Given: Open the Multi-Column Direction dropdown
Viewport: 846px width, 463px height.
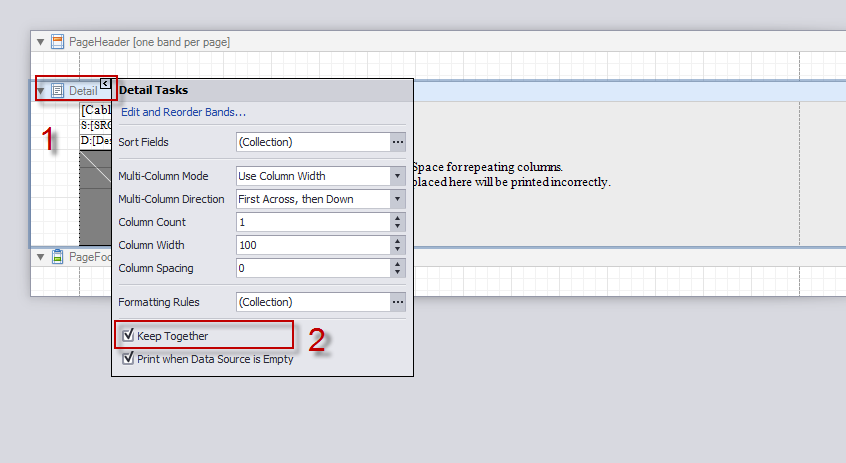Looking at the screenshot, I should click(x=398, y=199).
